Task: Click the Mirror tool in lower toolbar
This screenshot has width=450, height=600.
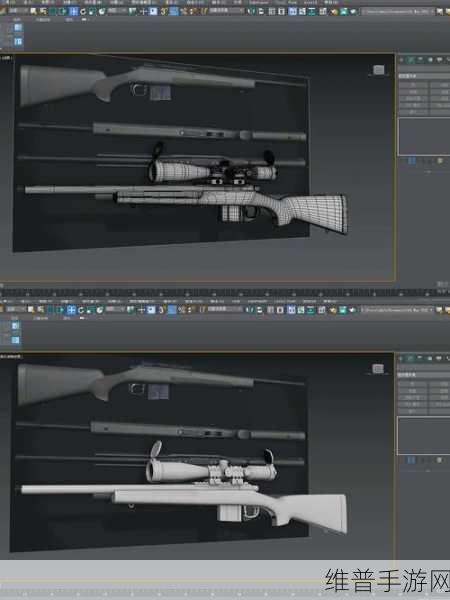Action: coord(251,310)
